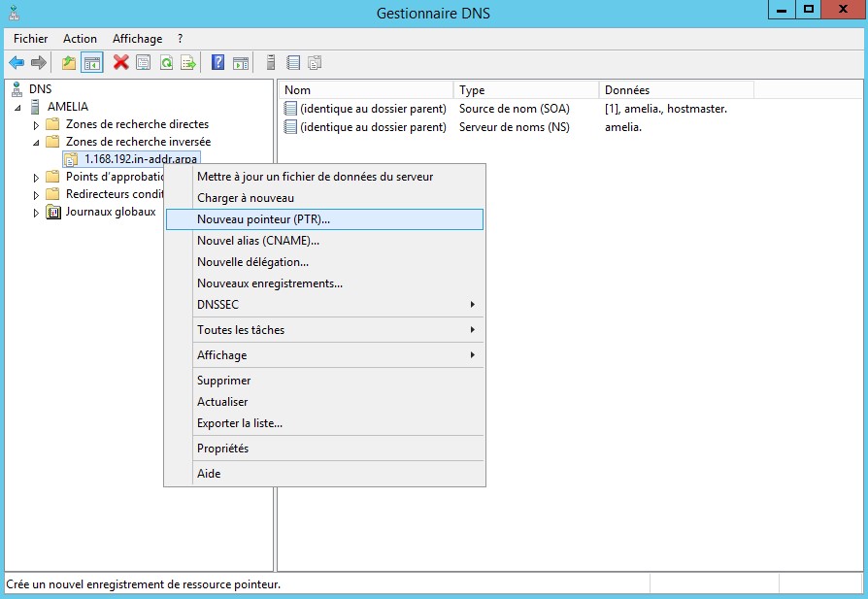Click the Export list toolbar icon

tap(188, 63)
